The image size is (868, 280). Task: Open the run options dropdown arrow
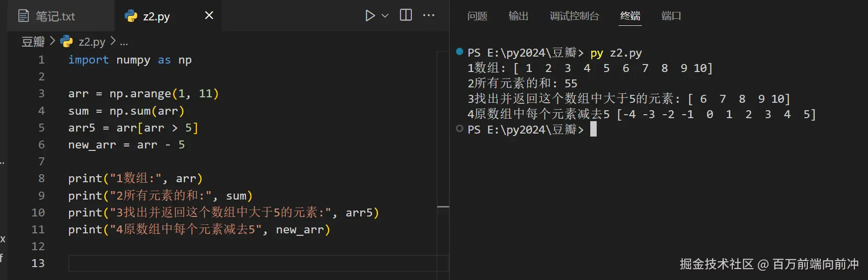[385, 16]
